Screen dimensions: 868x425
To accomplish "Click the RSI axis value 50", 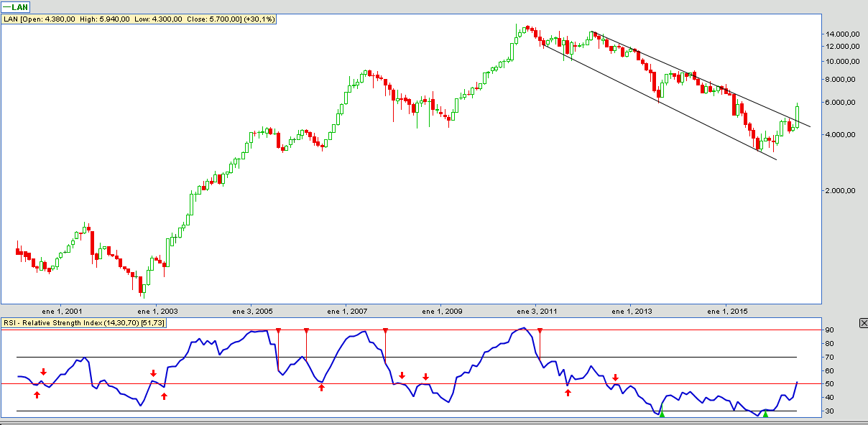I will click(x=828, y=384).
